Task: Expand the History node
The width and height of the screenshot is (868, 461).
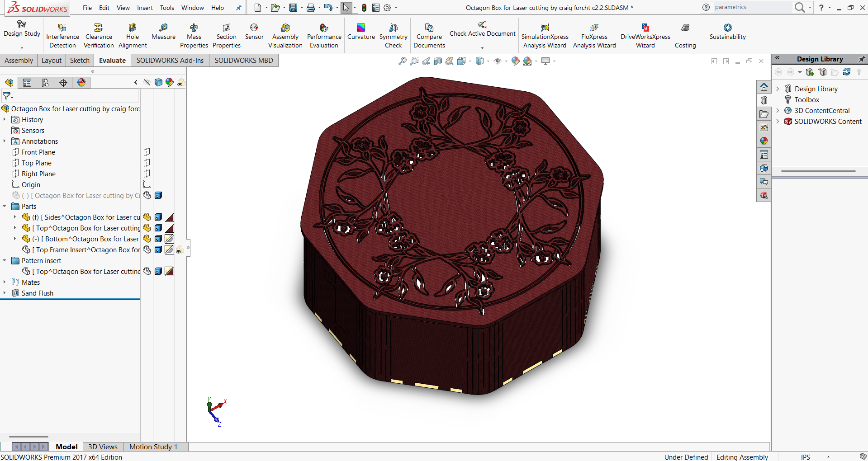Action: click(x=5, y=119)
